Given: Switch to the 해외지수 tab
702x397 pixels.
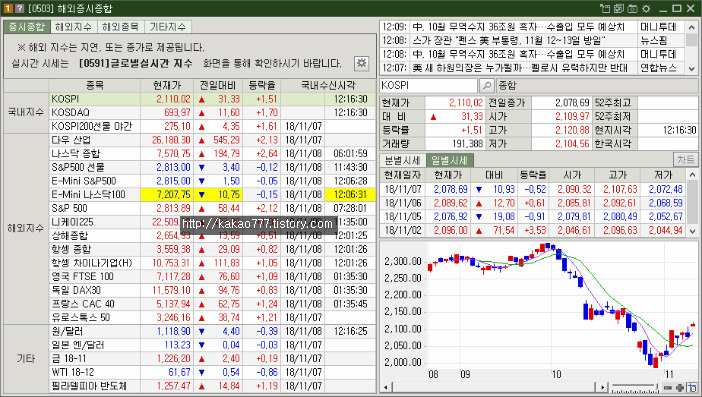Looking at the screenshot, I should [74, 27].
